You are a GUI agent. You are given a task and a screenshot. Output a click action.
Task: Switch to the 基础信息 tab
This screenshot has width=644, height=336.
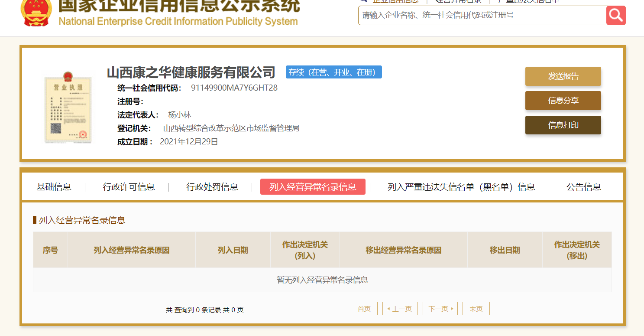tap(54, 187)
